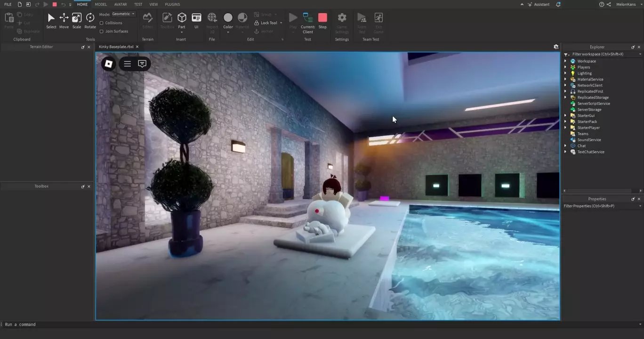Open the Mode Geometric dropdown

coord(123,14)
